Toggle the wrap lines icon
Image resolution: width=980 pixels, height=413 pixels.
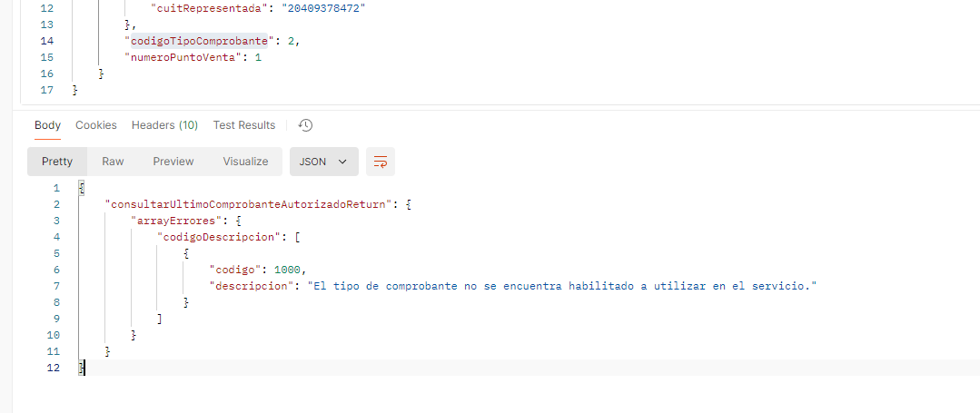[x=381, y=162]
